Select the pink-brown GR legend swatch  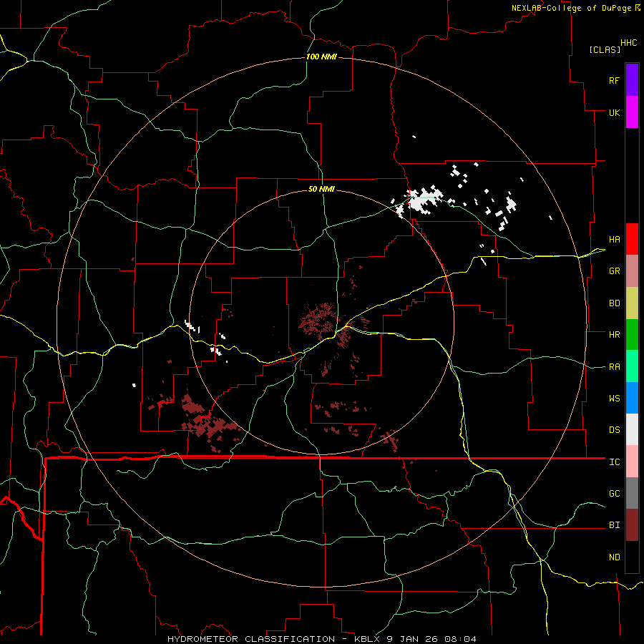pyautogui.click(x=632, y=270)
